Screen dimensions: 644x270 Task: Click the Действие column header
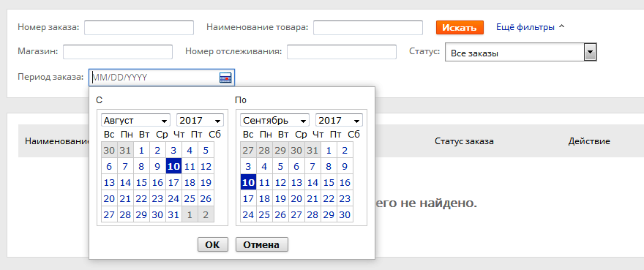pyautogui.click(x=589, y=141)
